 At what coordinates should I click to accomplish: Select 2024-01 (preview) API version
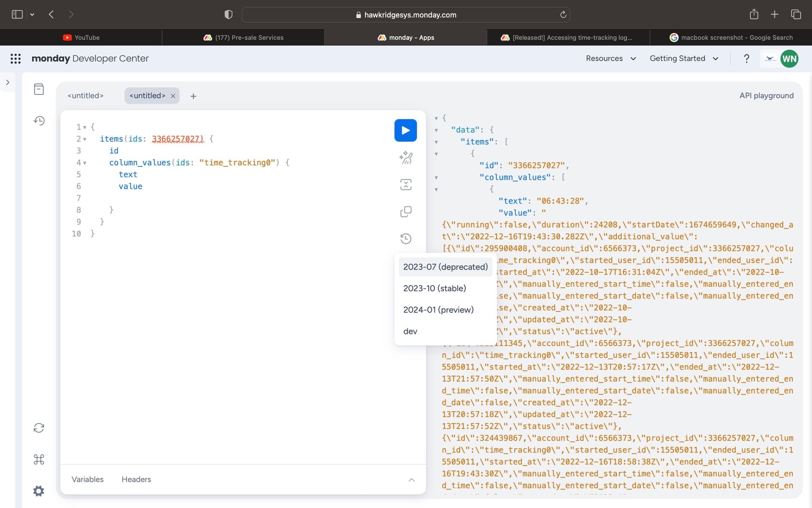click(x=445, y=310)
